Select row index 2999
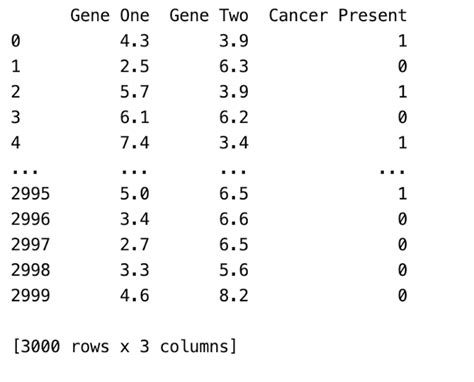The image size is (474, 382). tap(30, 296)
